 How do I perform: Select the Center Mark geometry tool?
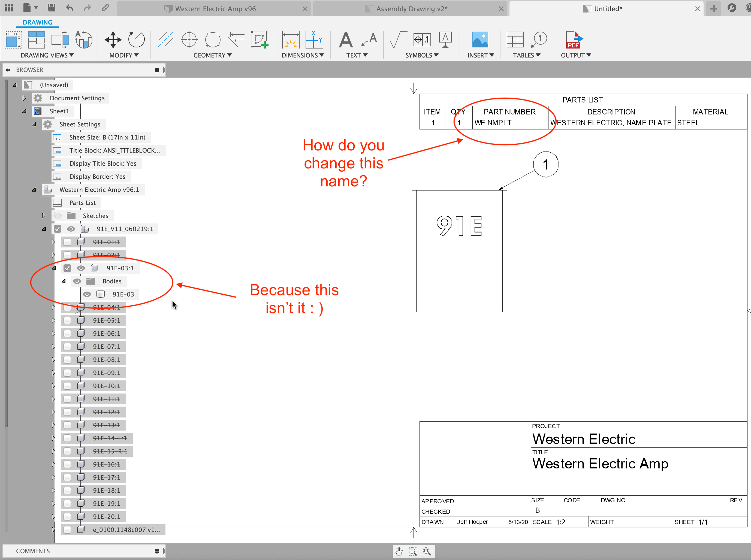pyautogui.click(x=189, y=40)
